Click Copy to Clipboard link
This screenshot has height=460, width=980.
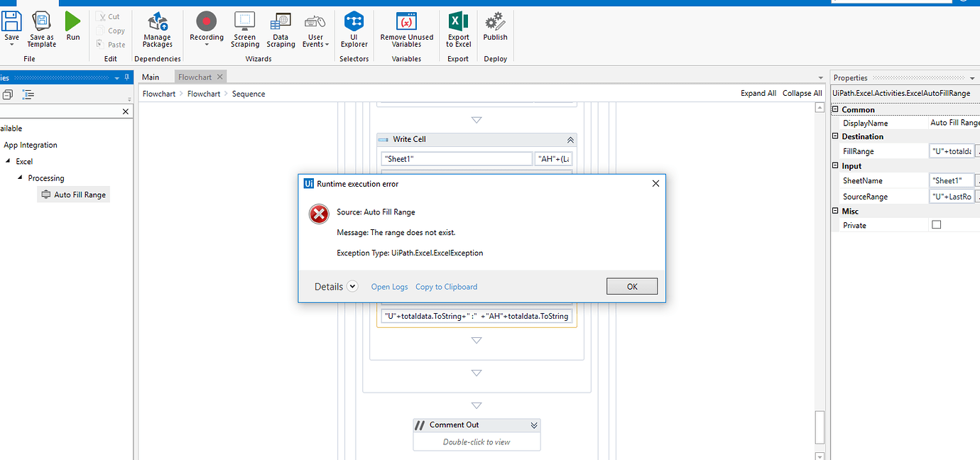click(446, 287)
